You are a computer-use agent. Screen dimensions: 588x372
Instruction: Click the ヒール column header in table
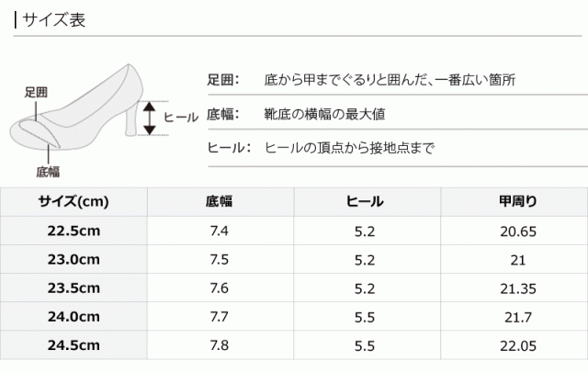(366, 202)
